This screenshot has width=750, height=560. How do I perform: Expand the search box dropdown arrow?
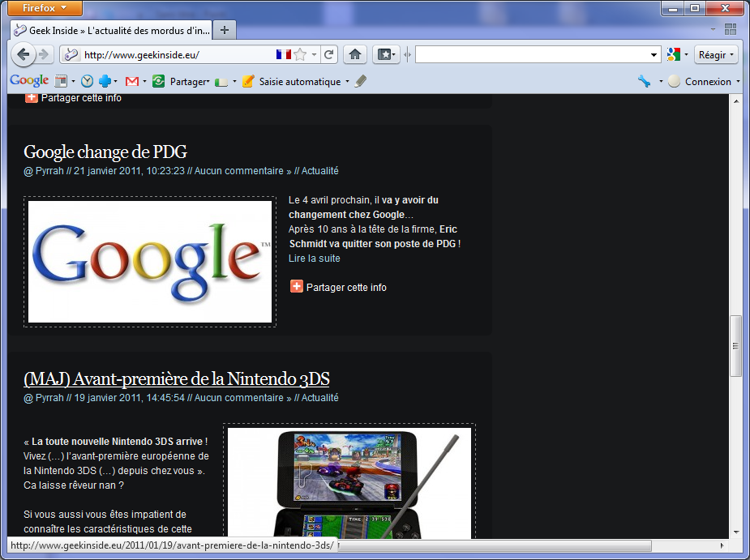[x=654, y=55]
